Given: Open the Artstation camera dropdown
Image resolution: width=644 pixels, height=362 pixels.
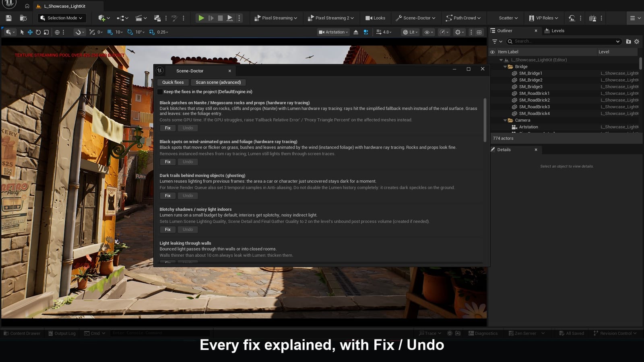Looking at the screenshot, I should [x=333, y=32].
